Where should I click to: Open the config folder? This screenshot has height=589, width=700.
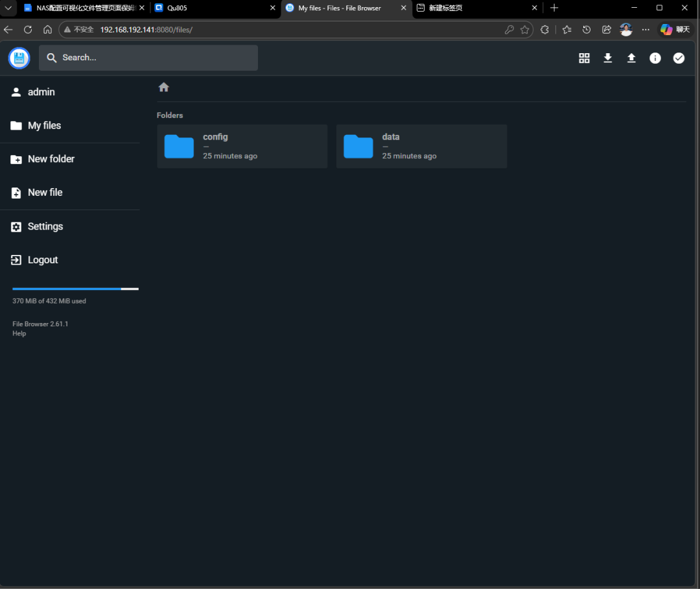coord(242,146)
